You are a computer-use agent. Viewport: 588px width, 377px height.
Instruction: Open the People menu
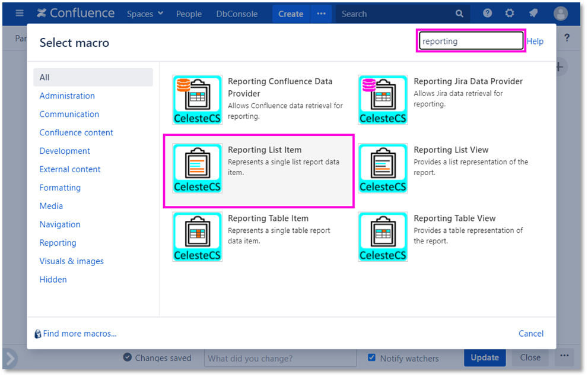(x=189, y=14)
